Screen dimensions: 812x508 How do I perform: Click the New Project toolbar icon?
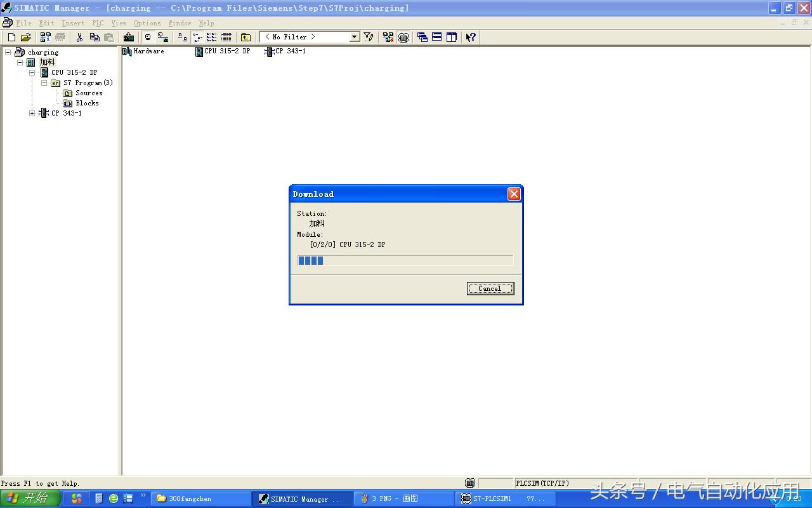coord(11,37)
